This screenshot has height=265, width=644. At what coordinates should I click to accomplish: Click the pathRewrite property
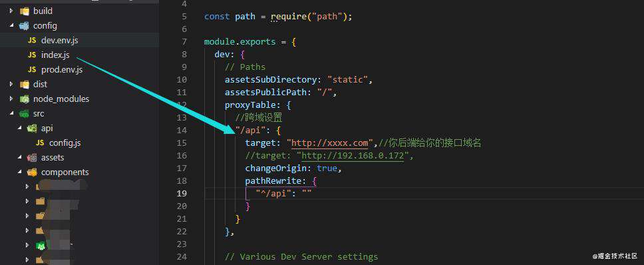pos(273,181)
